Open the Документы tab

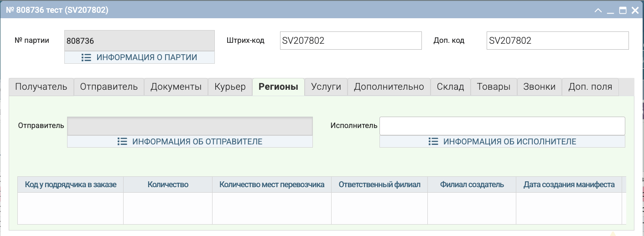(176, 87)
